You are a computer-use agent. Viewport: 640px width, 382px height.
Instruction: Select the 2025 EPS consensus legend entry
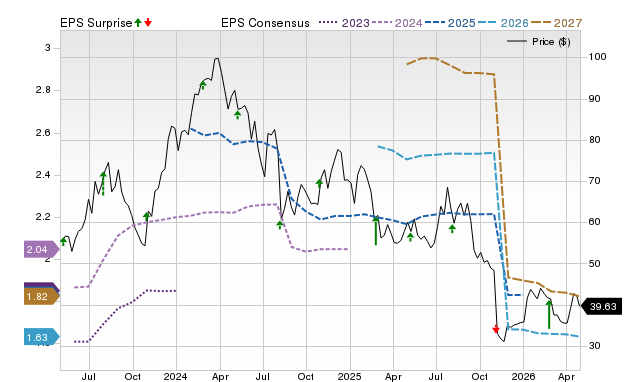(450, 23)
